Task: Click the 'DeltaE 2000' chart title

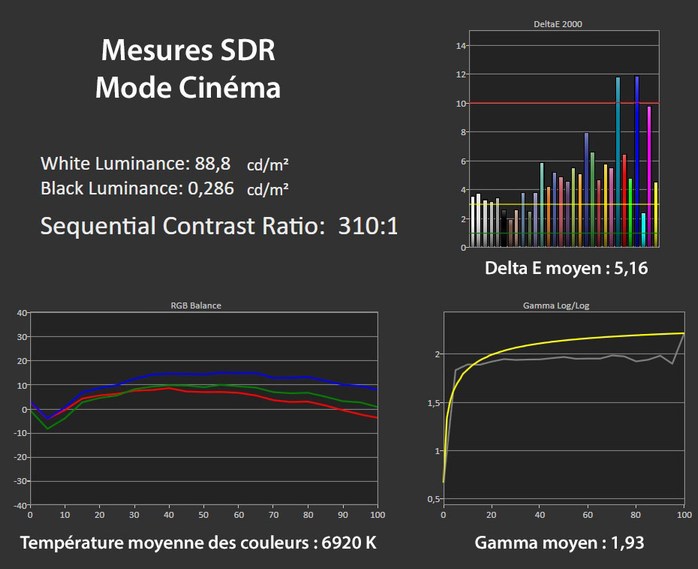Action: [x=558, y=24]
